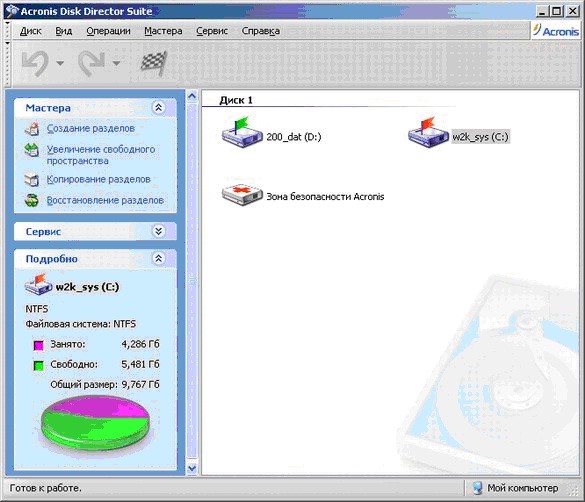Open the Операции menu
The height and width of the screenshot is (502, 585).
(108, 31)
